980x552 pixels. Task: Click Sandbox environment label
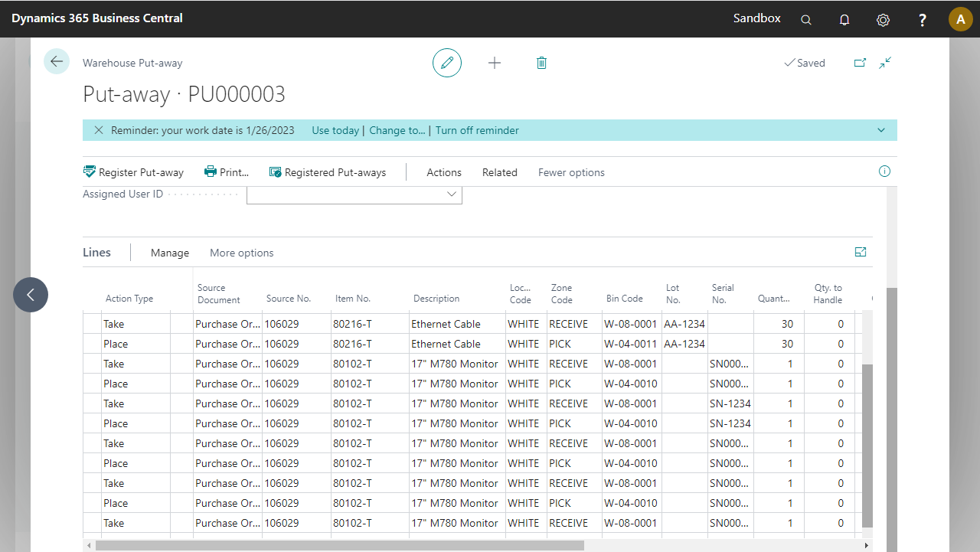coord(757,18)
